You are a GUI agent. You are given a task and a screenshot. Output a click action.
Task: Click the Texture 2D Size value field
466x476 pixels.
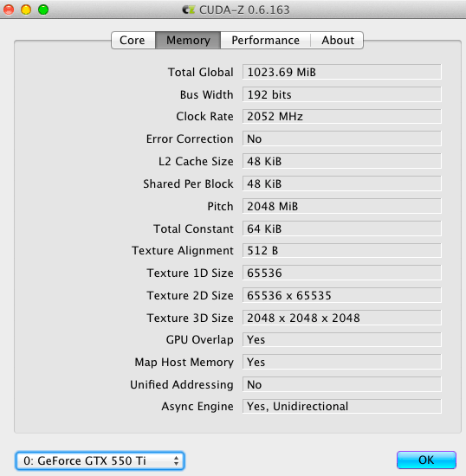coord(342,295)
